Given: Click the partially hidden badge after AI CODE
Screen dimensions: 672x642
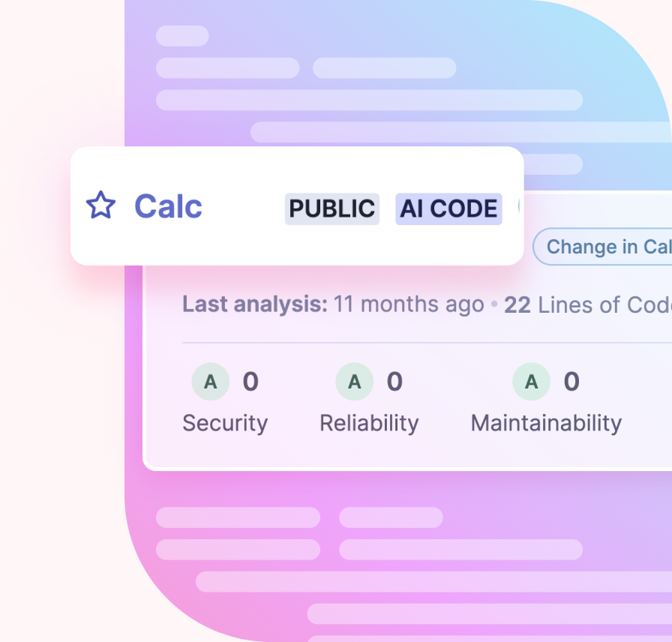Looking at the screenshot, I should pos(519,206).
